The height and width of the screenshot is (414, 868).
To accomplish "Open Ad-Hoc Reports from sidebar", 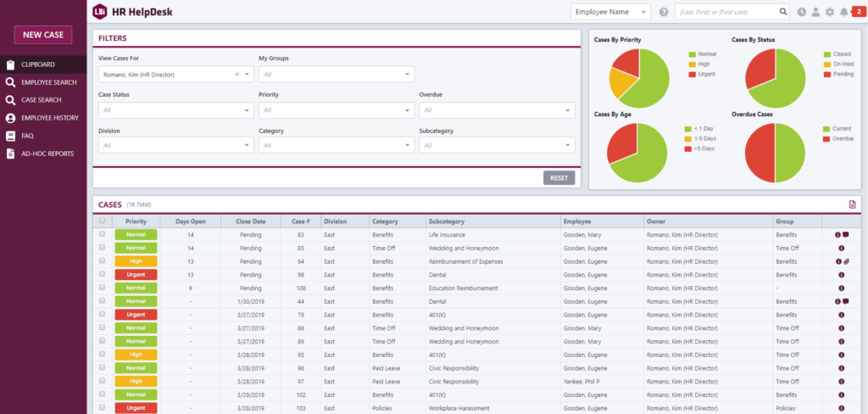I will 47,154.
